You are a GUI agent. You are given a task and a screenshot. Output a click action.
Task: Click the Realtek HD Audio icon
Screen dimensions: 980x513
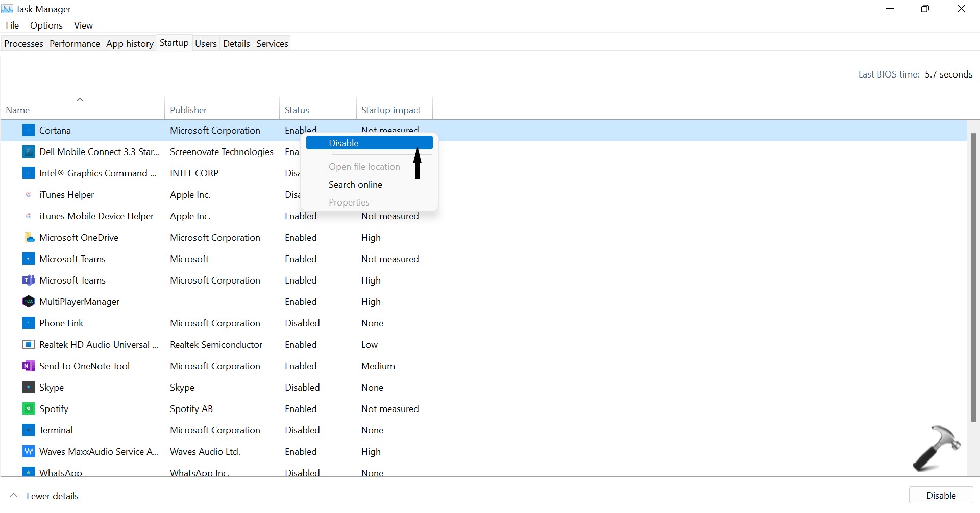click(29, 345)
